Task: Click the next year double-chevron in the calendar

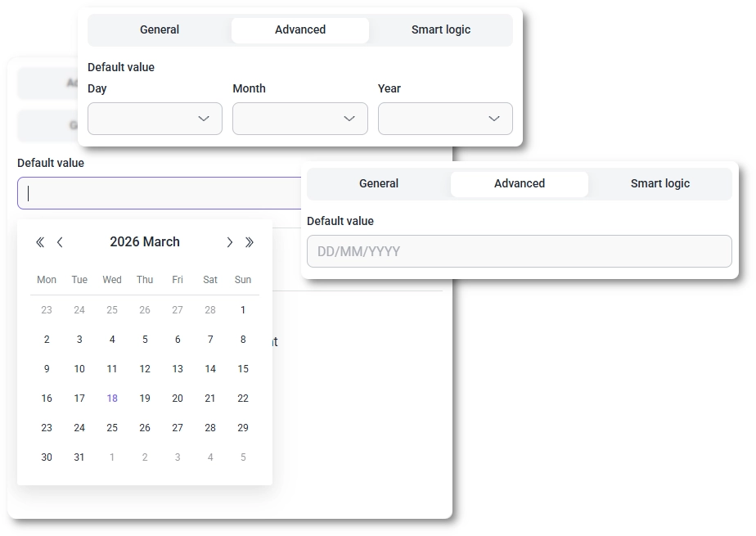Action: coord(250,242)
